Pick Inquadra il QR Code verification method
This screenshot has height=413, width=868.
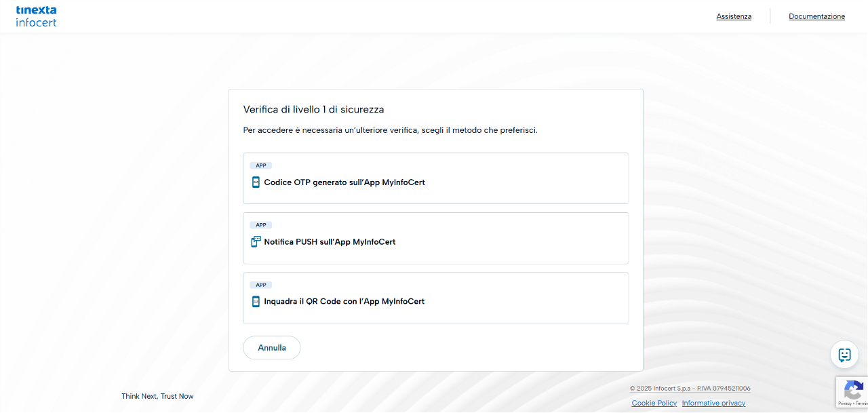point(344,302)
